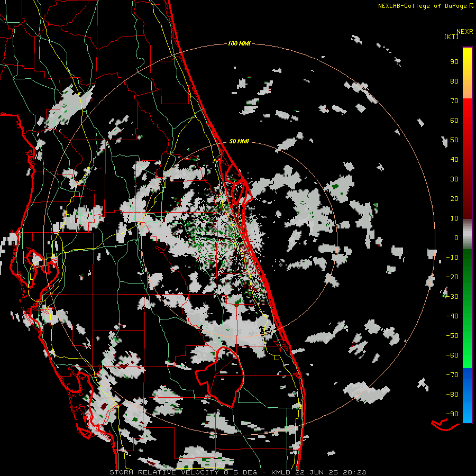Click the -10 value on the velocity scale
This screenshot has width=476, height=476.
click(x=452, y=258)
